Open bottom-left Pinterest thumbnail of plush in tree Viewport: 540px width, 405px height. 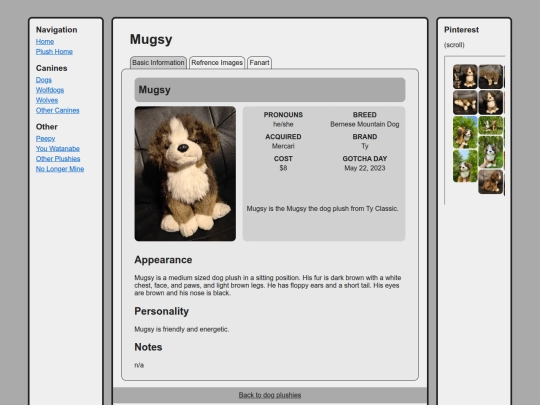coord(465,166)
